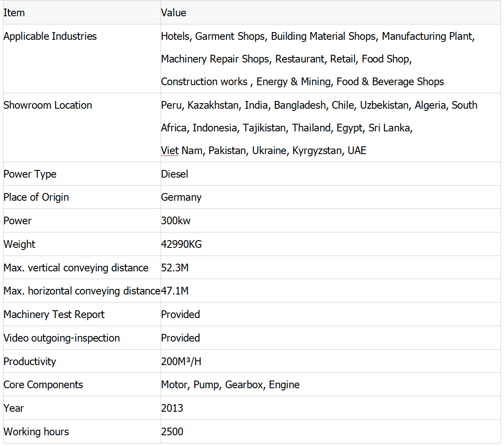Click the value '2013'
Image resolution: width=504 pixels, height=446 pixels.
(x=172, y=408)
